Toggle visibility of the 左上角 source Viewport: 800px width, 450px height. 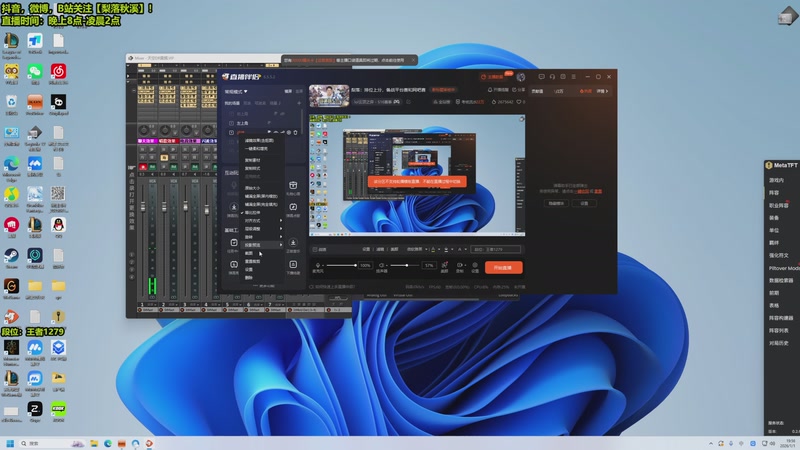[232, 123]
